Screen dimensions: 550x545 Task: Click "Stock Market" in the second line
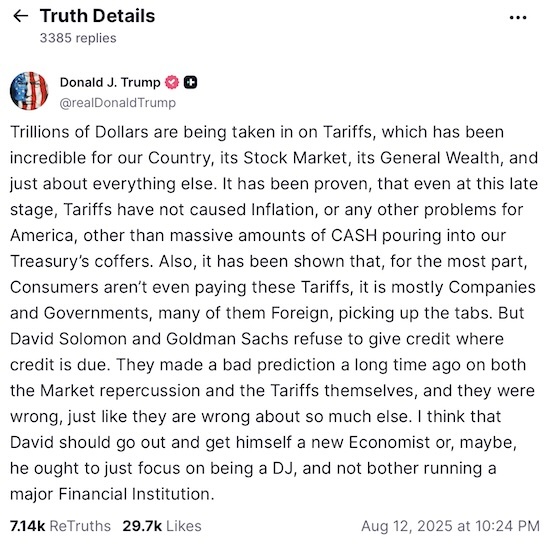(x=296, y=158)
